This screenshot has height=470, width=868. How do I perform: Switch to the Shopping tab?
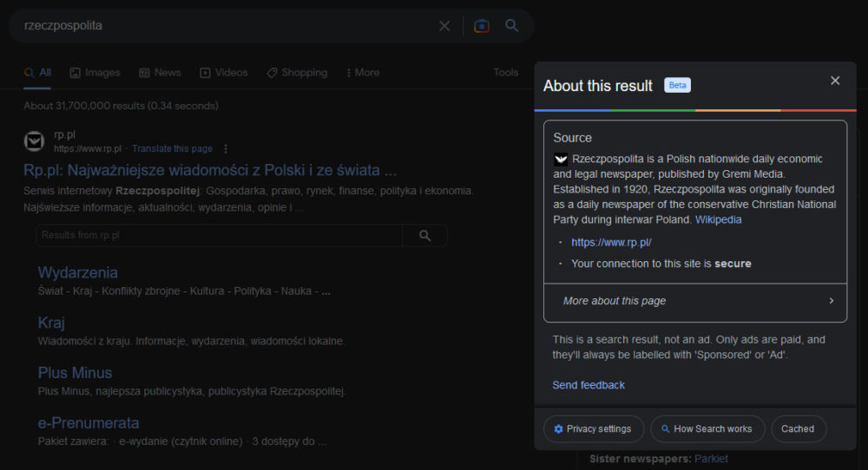point(297,73)
